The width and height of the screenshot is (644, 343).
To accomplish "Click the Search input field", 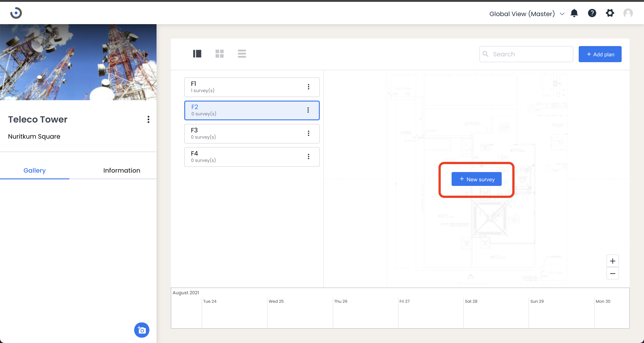I will pyautogui.click(x=526, y=54).
